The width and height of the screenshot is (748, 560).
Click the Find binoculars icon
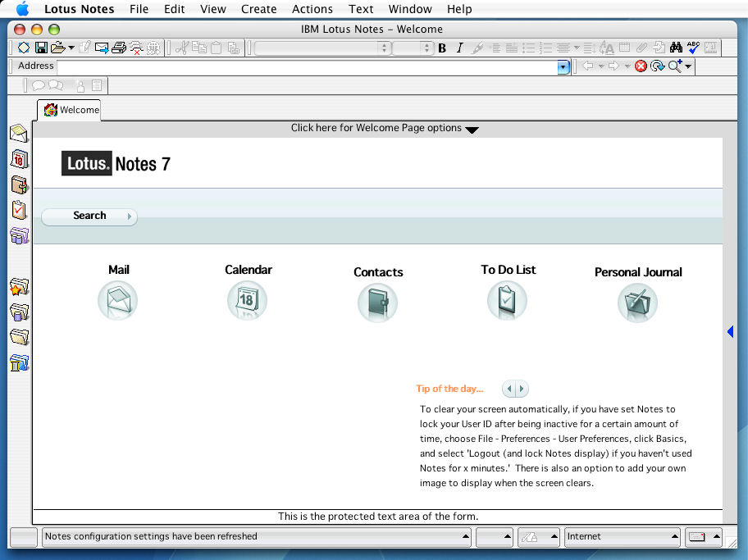[676, 48]
